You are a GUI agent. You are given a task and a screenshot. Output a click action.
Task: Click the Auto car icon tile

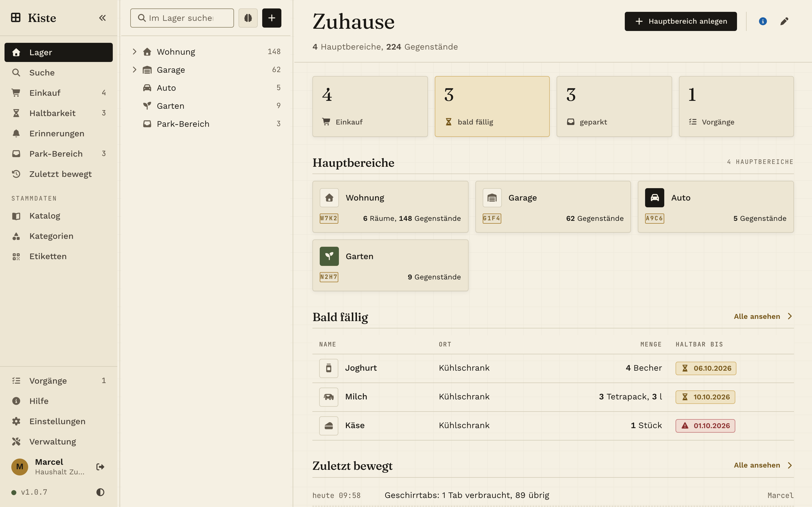tap(654, 198)
